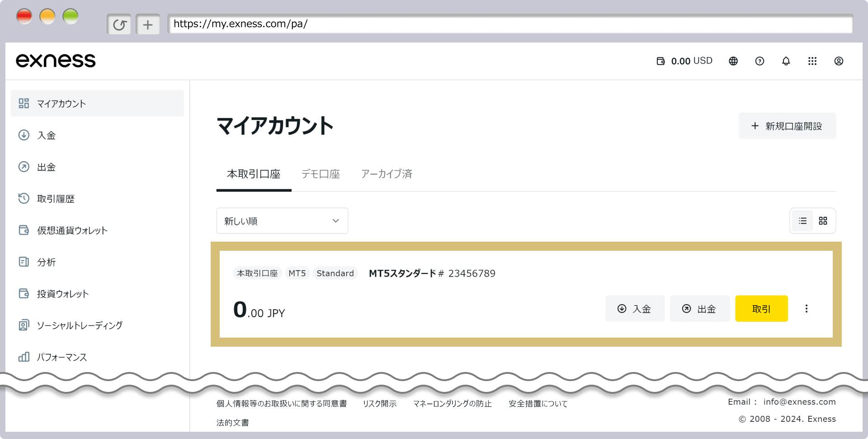Open 仮想通貨ウォレット in the sidebar
The width and height of the screenshot is (868, 439).
(97, 230)
